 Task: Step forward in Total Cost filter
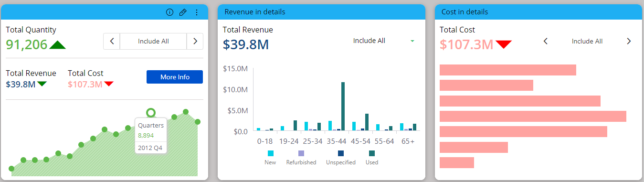coord(629,41)
